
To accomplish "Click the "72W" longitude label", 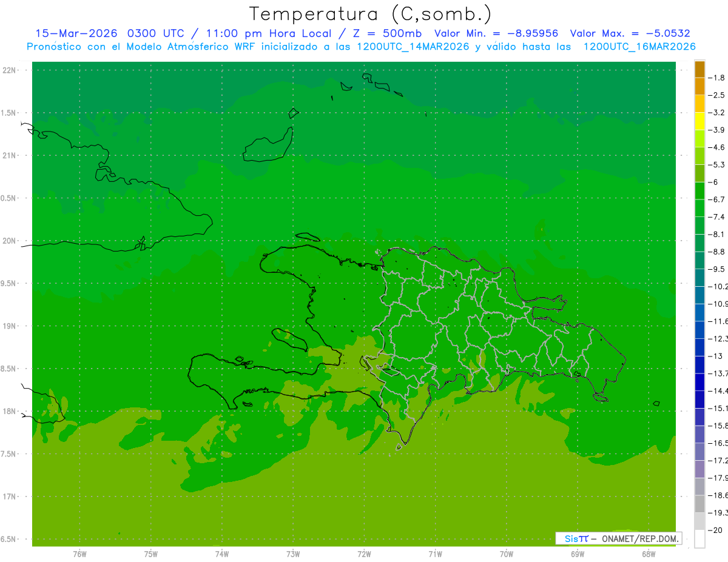I will click(x=364, y=554).
